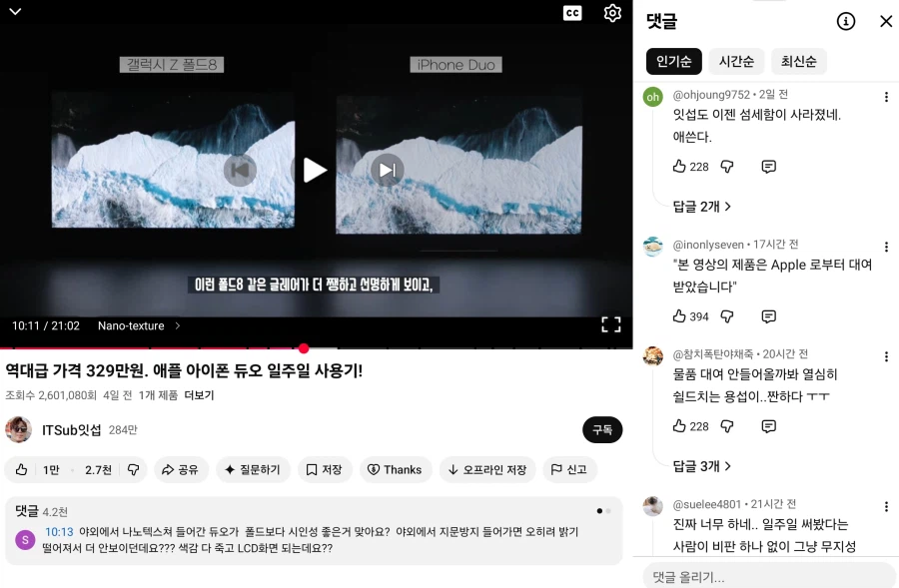Like @참치폭탄야채죽 comment

679,426
